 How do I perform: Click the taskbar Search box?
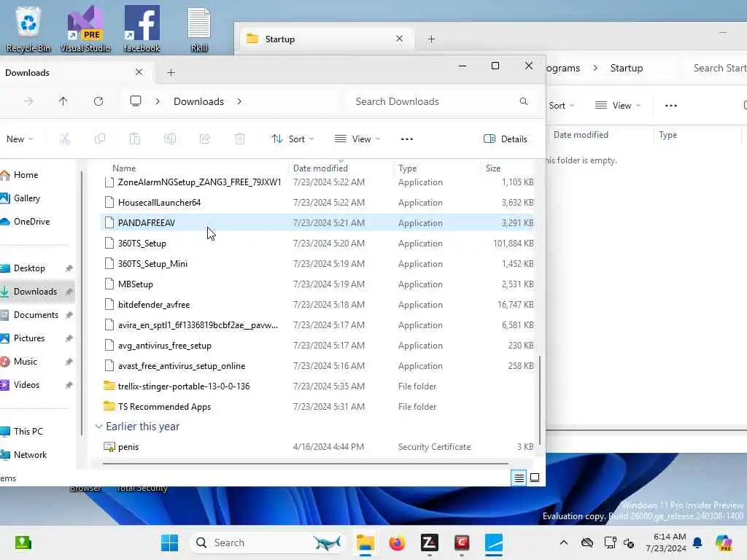click(268, 542)
